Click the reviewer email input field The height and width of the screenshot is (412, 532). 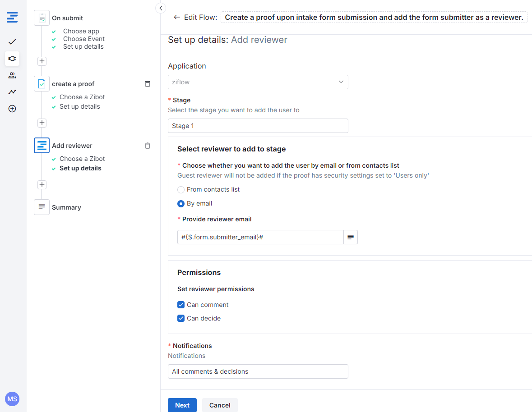(x=260, y=237)
